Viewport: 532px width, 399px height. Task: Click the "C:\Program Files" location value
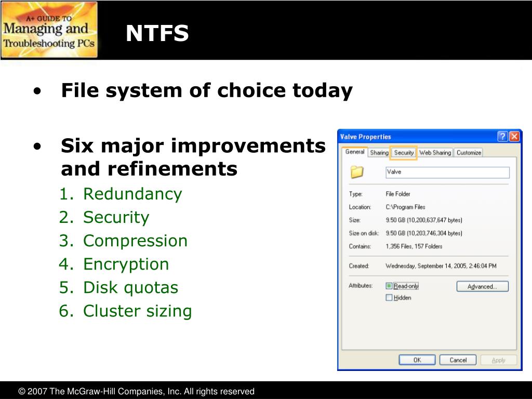click(x=405, y=207)
